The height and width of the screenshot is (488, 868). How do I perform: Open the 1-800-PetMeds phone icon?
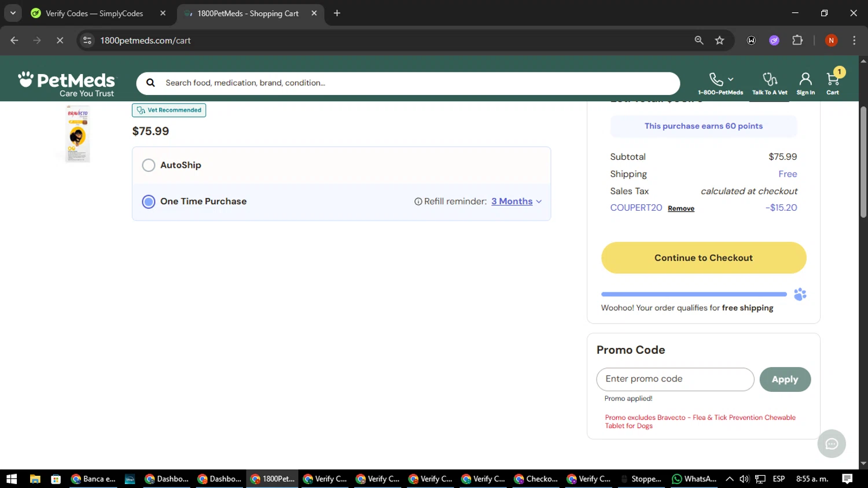pos(716,79)
